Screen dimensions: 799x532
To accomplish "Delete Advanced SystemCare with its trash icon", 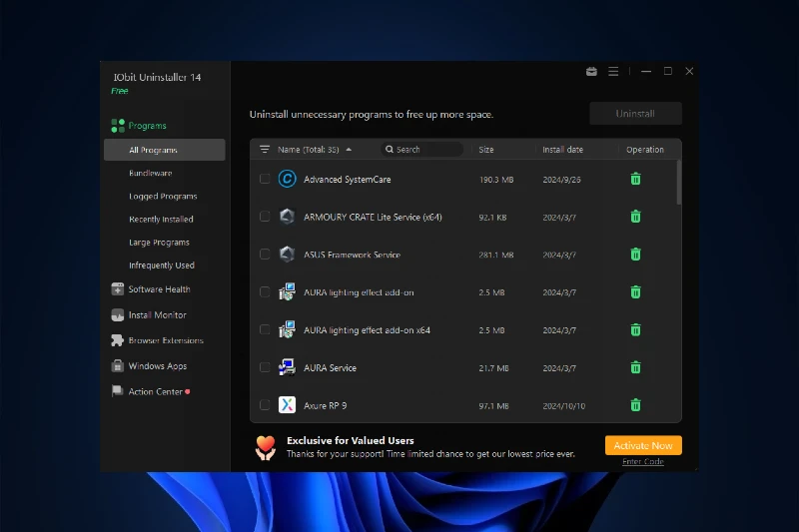I will [635, 180].
